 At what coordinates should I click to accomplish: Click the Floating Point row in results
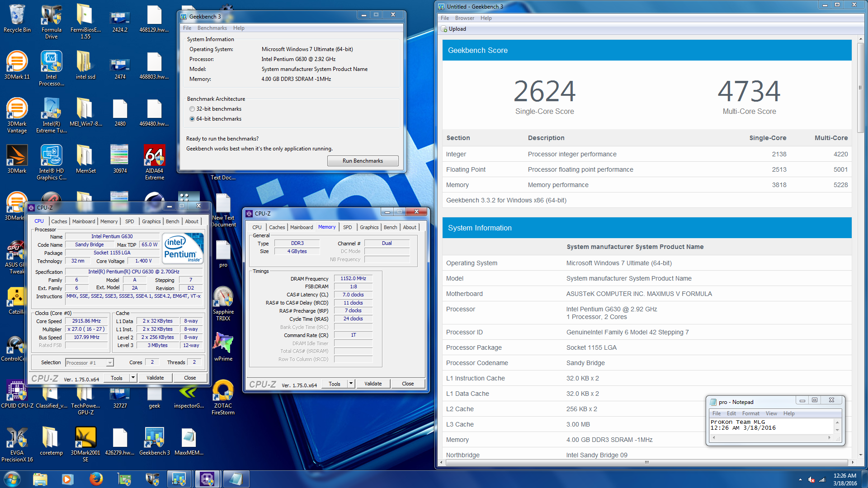click(x=647, y=169)
